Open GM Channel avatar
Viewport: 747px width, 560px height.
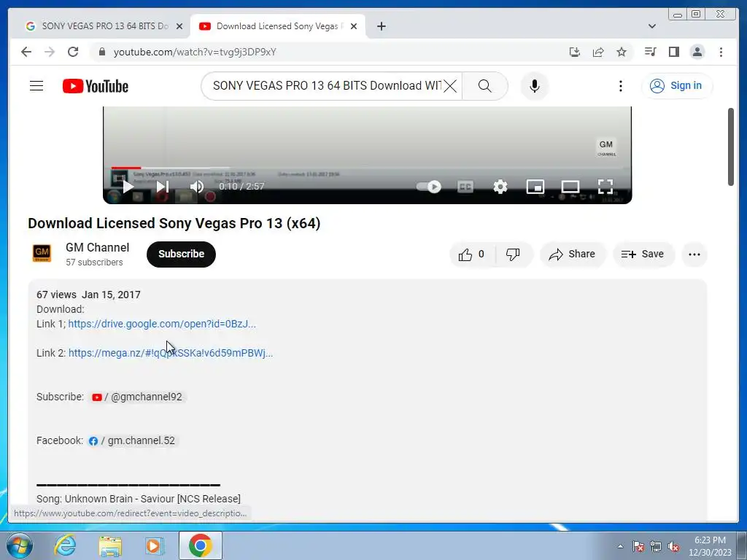pos(42,253)
